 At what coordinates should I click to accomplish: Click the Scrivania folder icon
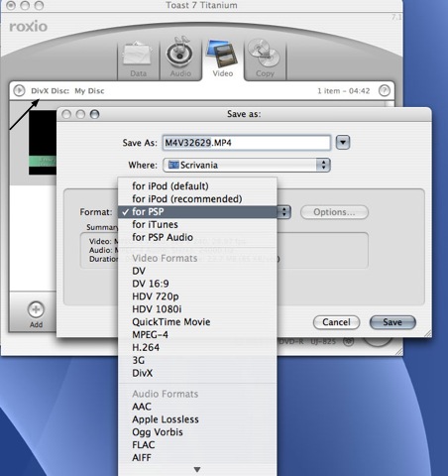coord(173,165)
